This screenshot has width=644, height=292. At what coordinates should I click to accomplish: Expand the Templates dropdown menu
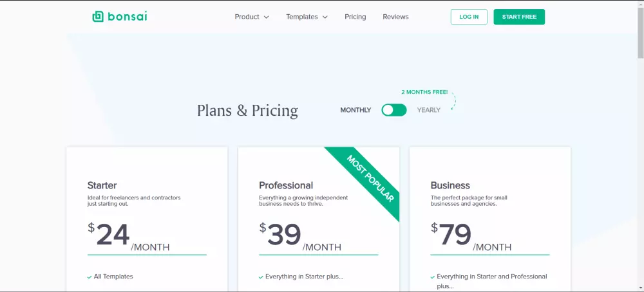307,17
